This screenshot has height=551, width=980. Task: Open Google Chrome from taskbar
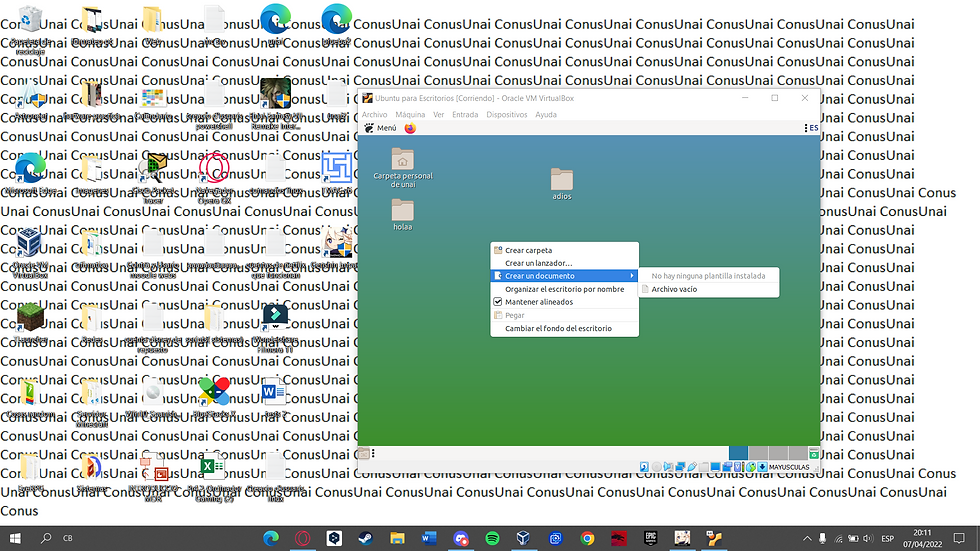tap(587, 538)
